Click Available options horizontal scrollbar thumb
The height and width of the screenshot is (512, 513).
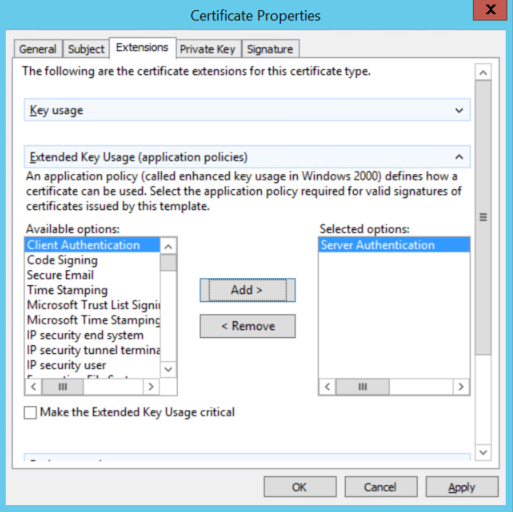(63, 387)
